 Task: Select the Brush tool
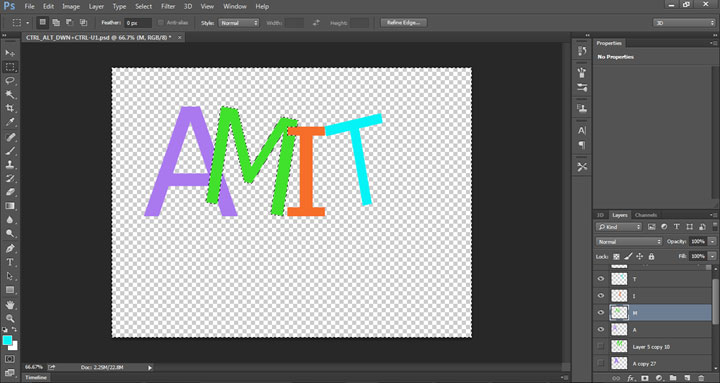tap(10, 151)
